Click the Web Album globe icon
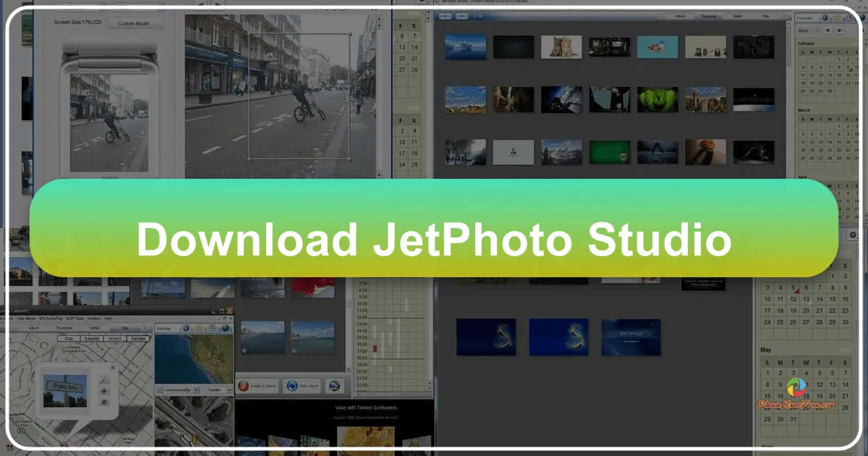 (292, 386)
